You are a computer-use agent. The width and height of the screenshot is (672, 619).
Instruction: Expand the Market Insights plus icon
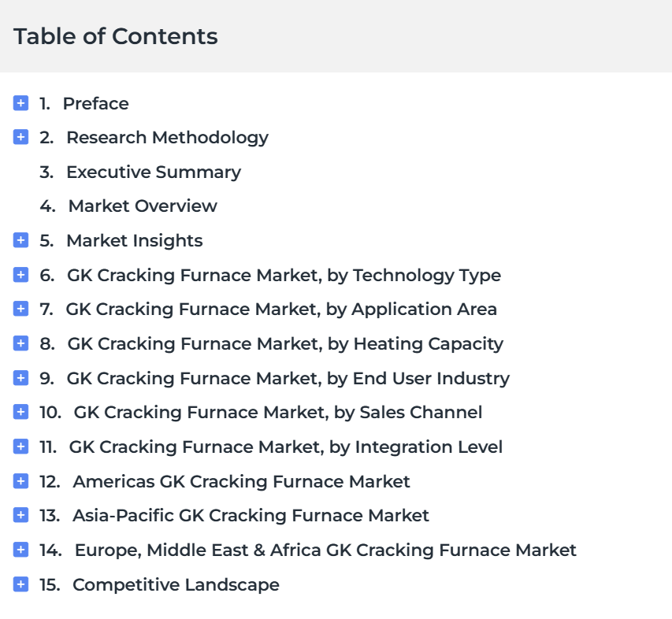20,240
